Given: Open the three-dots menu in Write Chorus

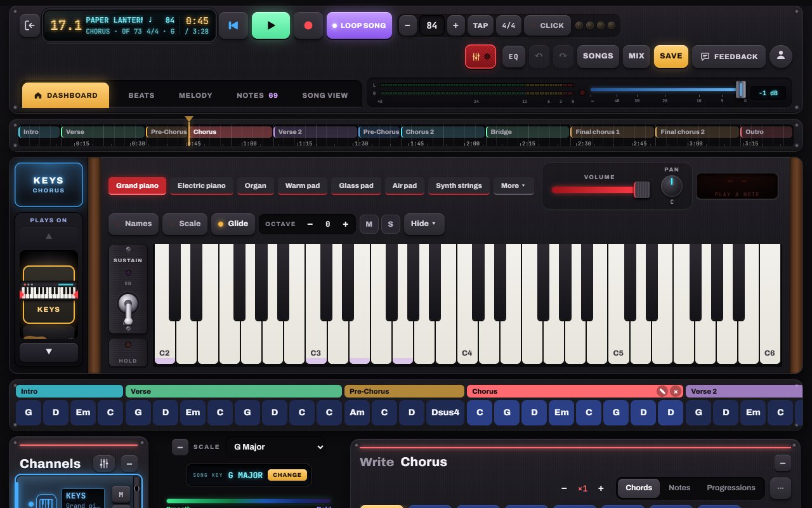Looking at the screenshot, I should pyautogui.click(x=780, y=488).
